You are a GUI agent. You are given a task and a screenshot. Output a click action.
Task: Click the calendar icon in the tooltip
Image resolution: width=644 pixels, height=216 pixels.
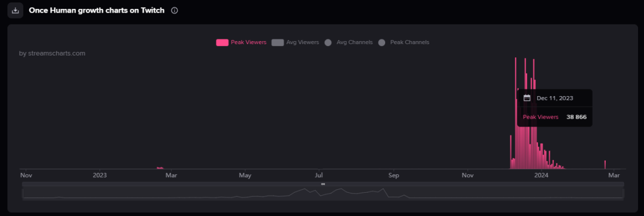tap(527, 98)
